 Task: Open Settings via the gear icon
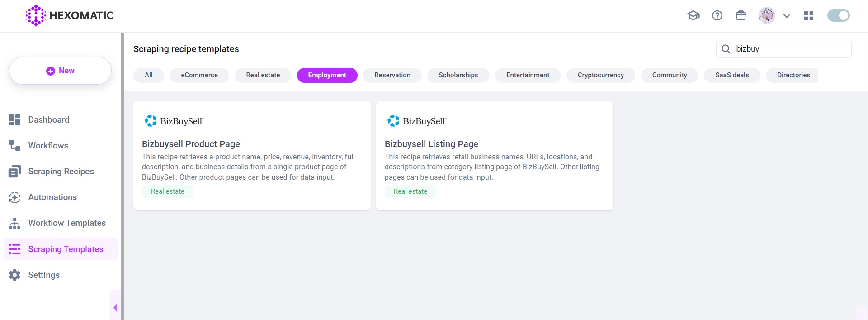point(14,275)
